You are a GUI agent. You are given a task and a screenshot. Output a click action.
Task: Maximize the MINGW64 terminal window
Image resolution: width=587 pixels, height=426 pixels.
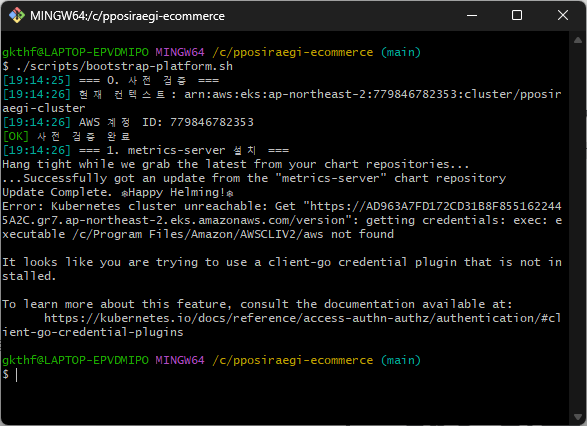pyautogui.click(x=517, y=16)
